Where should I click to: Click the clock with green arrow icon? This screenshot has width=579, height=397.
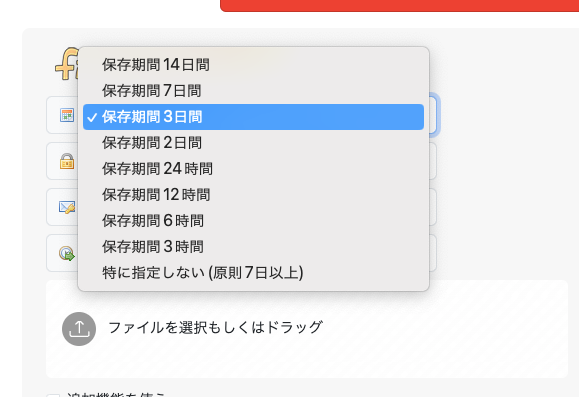pyautogui.click(x=67, y=253)
